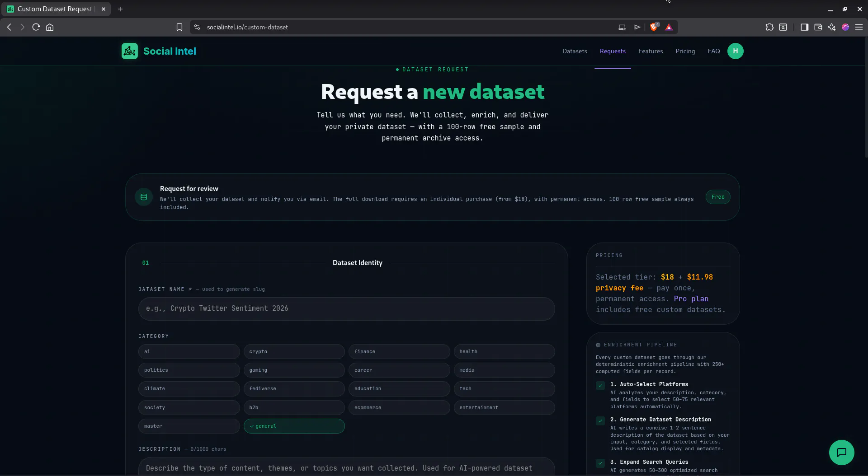Choose the tech category
The width and height of the screenshot is (868, 476).
pos(504,388)
